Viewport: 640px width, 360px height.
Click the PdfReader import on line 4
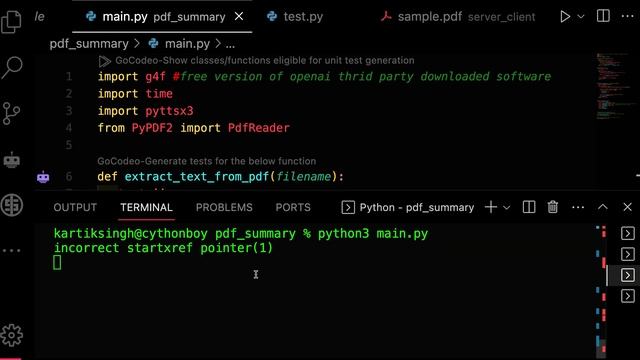259,128
